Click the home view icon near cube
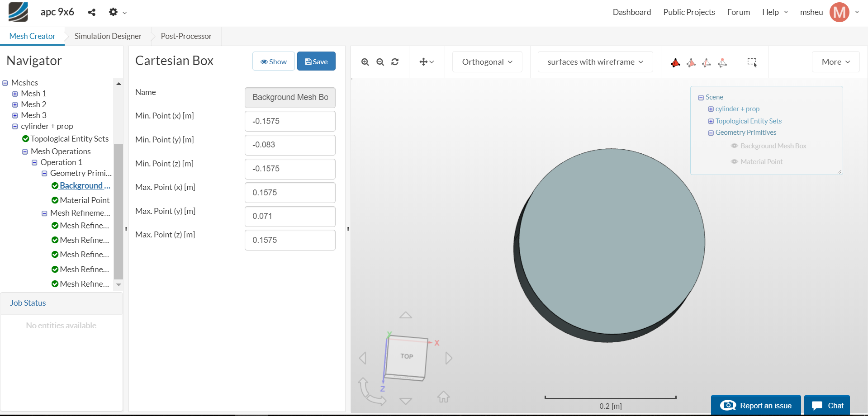The height and width of the screenshot is (416, 868). (443, 397)
